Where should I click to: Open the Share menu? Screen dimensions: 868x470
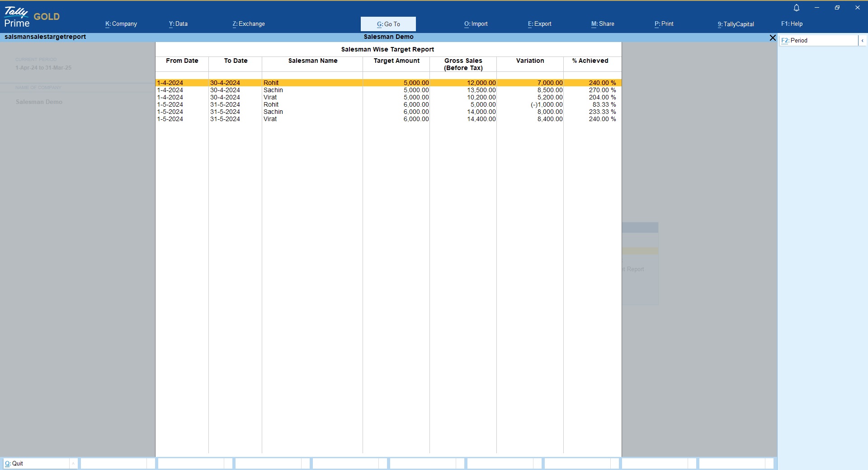point(603,24)
